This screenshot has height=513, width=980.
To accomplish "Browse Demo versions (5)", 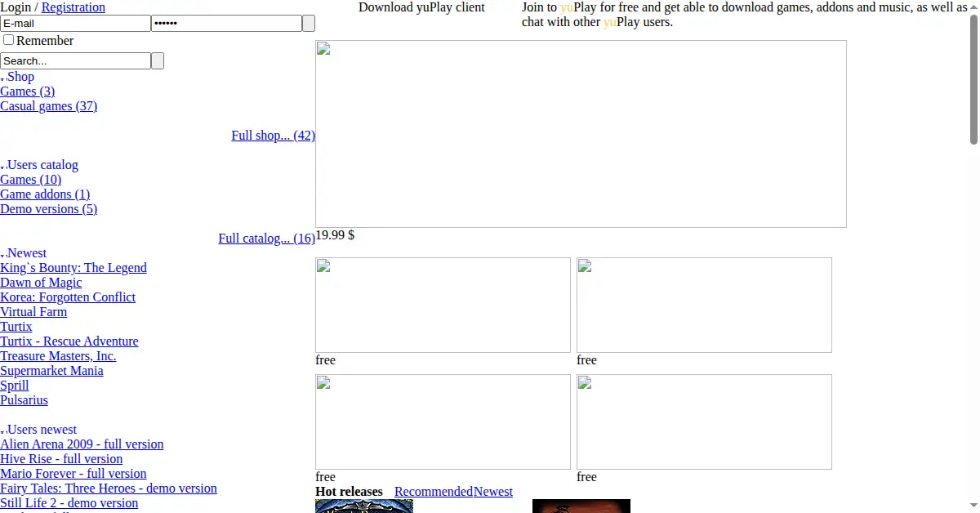I will (49, 209).
